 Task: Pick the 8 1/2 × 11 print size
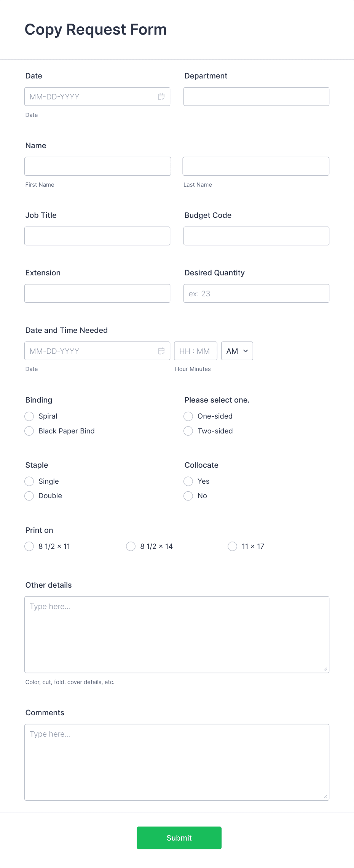coord(29,546)
